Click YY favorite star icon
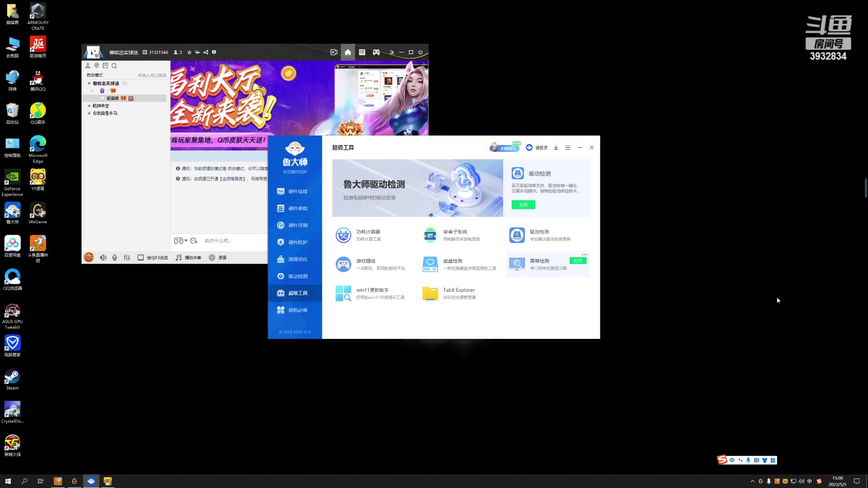 (189, 52)
